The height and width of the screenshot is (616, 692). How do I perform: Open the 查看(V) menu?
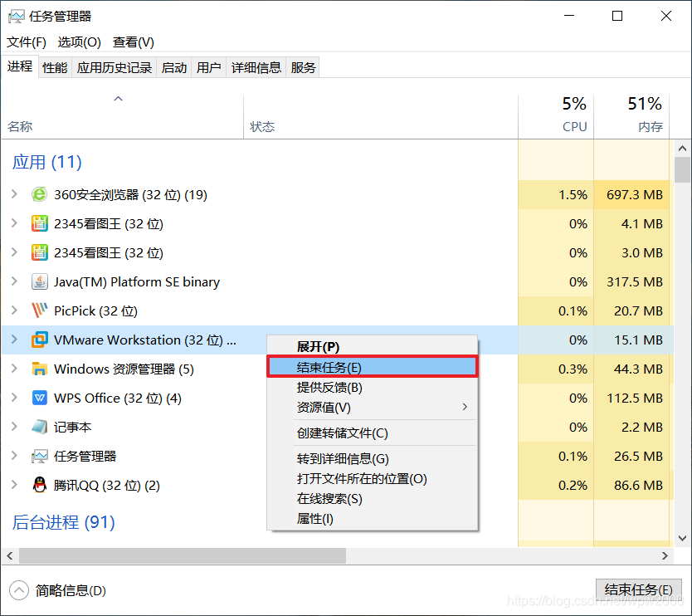click(x=134, y=42)
